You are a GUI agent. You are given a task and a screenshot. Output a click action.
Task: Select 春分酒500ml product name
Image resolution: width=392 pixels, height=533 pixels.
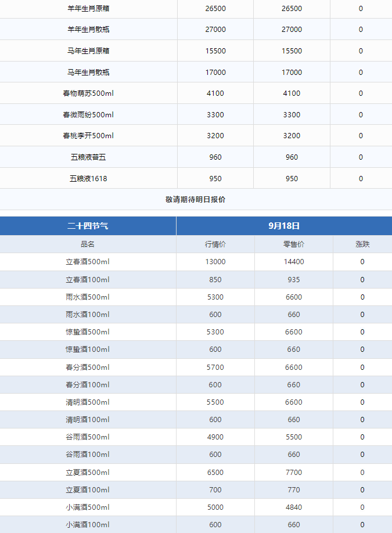click(x=88, y=368)
